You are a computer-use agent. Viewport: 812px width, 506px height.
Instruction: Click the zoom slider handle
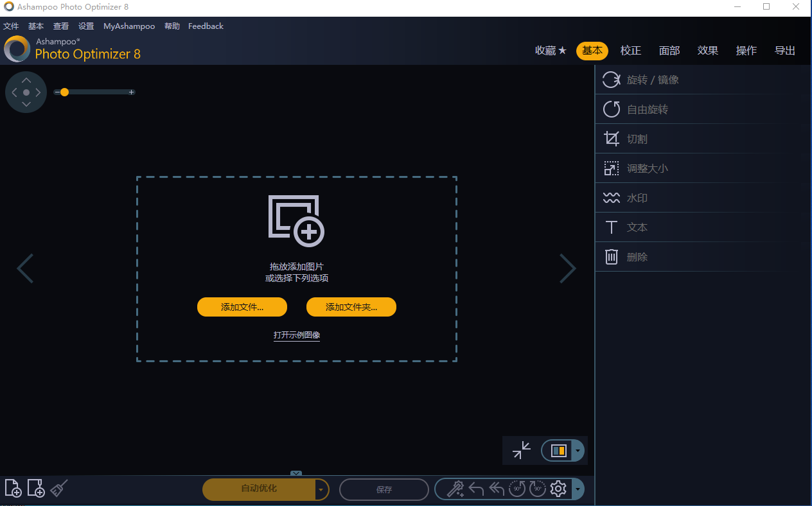[64, 92]
